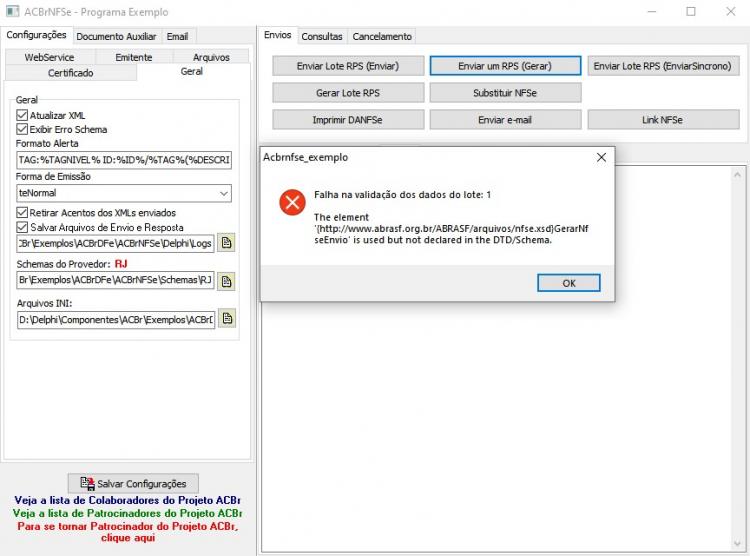Viewport: 750px width, 556px height.
Task: Click the become Patrocinador 'clique aqui' link
Action: pos(127,532)
